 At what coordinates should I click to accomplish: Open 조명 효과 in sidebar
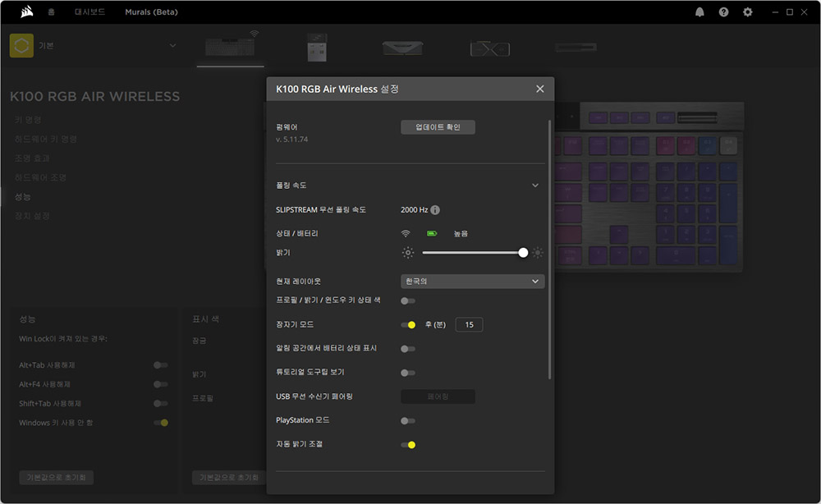click(32, 158)
